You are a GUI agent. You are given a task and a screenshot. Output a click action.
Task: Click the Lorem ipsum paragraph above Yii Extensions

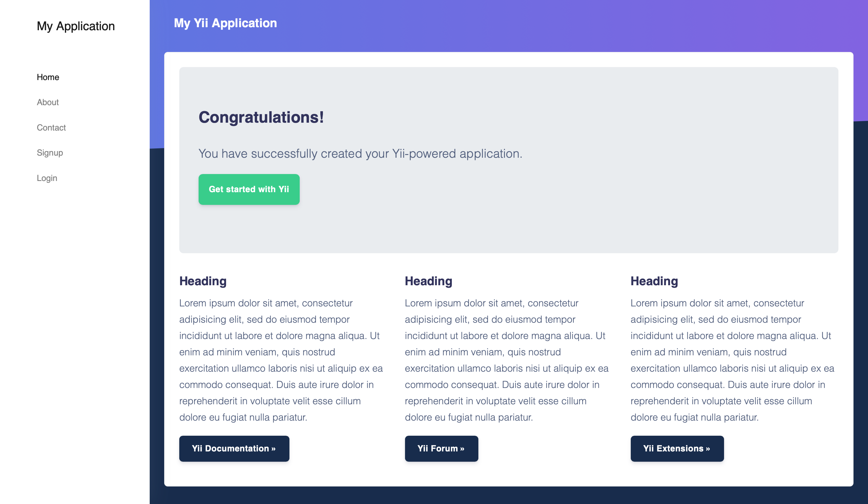732,360
